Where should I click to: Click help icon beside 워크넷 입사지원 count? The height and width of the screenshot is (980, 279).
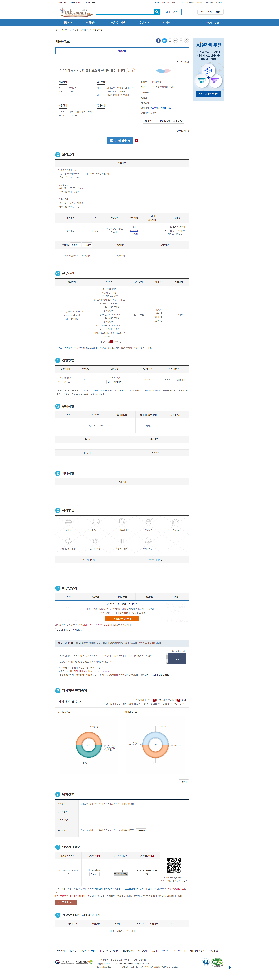coord(179,700)
